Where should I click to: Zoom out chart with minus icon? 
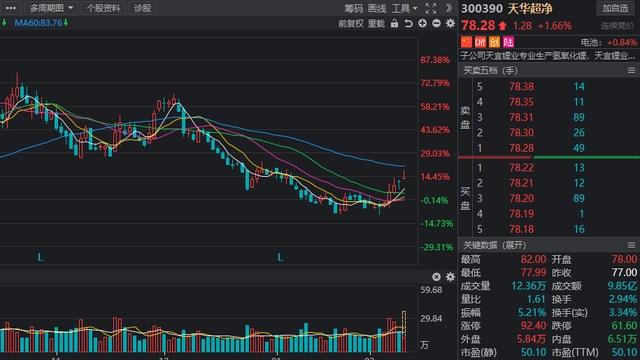(436, 23)
